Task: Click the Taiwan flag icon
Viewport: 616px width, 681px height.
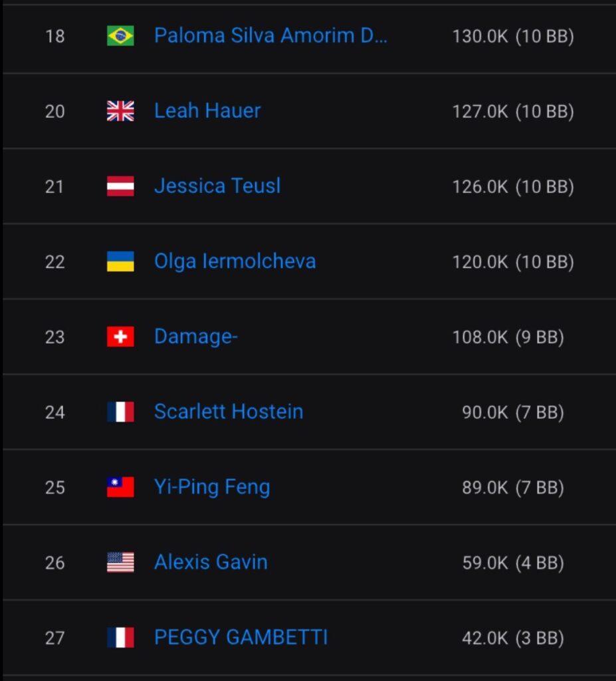Action: point(120,487)
